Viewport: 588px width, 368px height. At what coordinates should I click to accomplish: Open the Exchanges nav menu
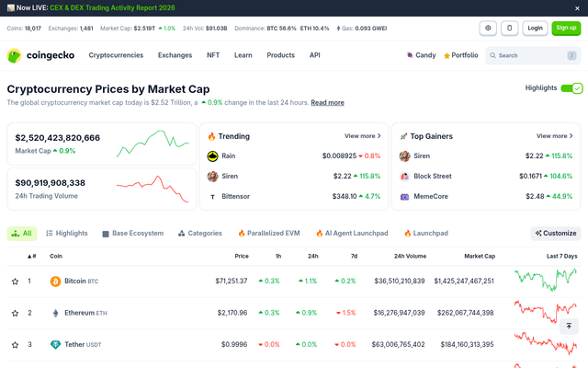(x=175, y=55)
